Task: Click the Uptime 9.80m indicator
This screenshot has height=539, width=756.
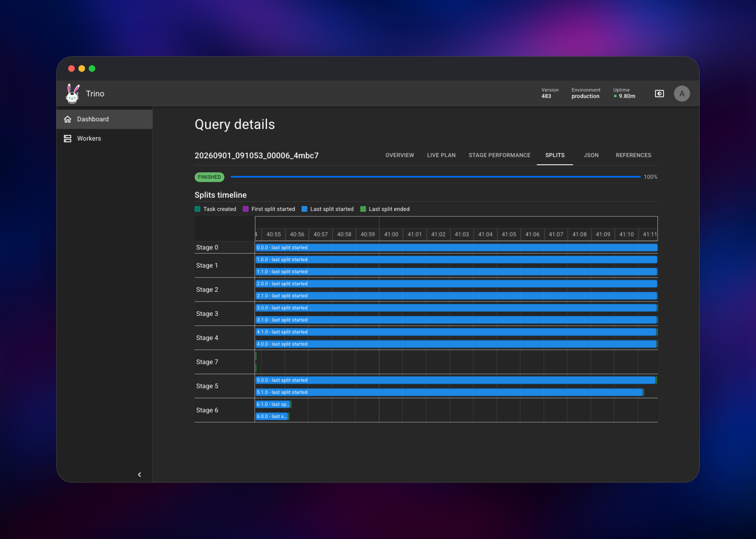Action: (x=624, y=93)
